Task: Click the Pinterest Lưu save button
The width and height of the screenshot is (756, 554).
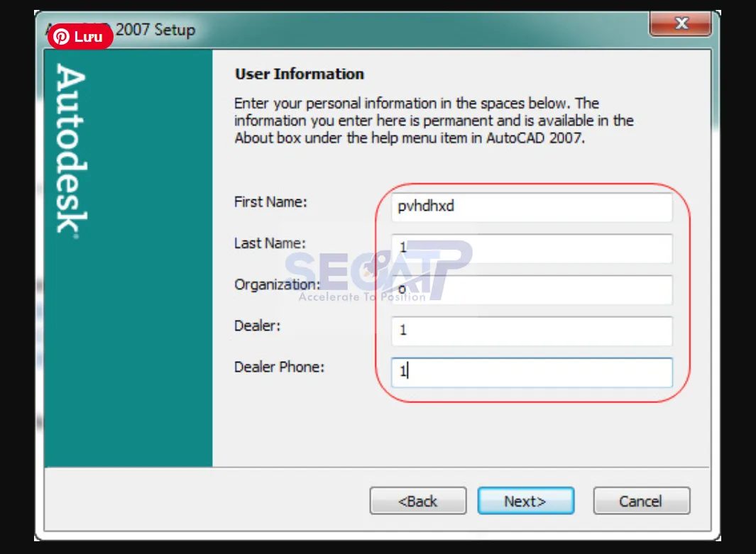Action: [x=80, y=37]
